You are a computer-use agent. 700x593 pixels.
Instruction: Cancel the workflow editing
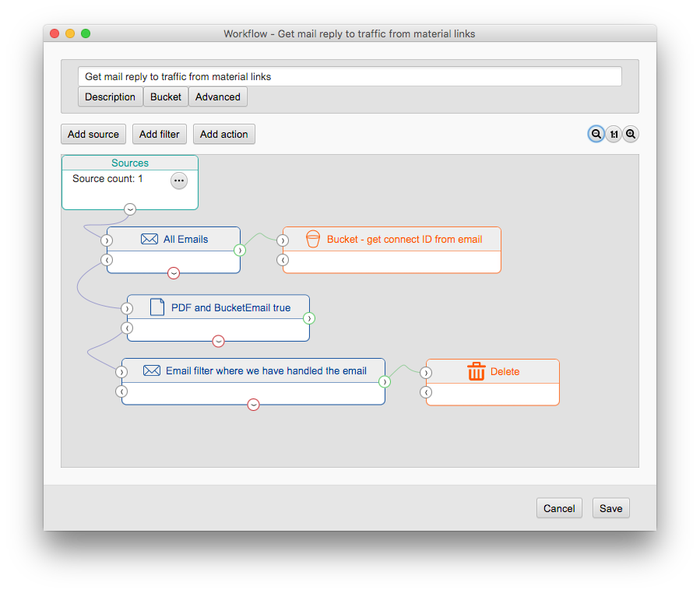pyautogui.click(x=559, y=508)
